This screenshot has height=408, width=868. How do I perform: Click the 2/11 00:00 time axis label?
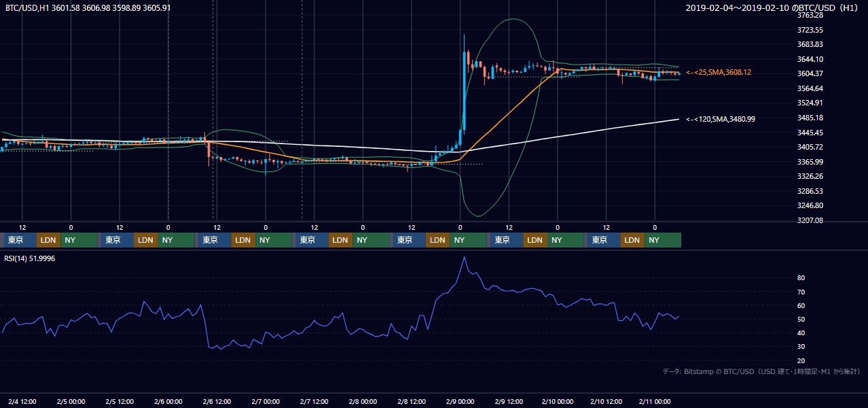point(655,401)
